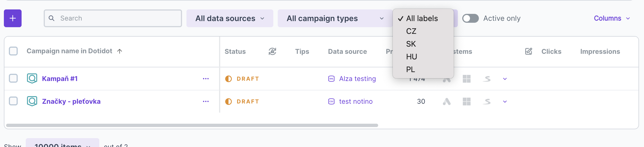Expand systems chevron in Kampaň #1 row
Image resolution: width=644 pixels, height=147 pixels.
[505, 79]
